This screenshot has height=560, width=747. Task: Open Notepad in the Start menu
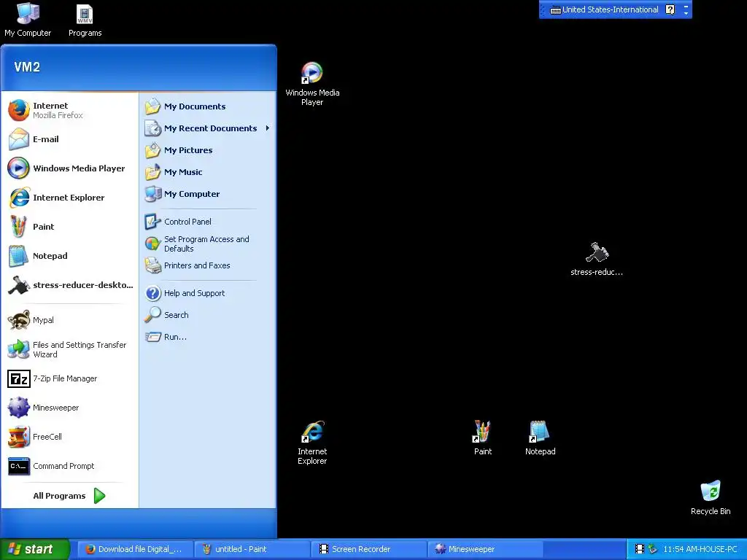point(69,256)
